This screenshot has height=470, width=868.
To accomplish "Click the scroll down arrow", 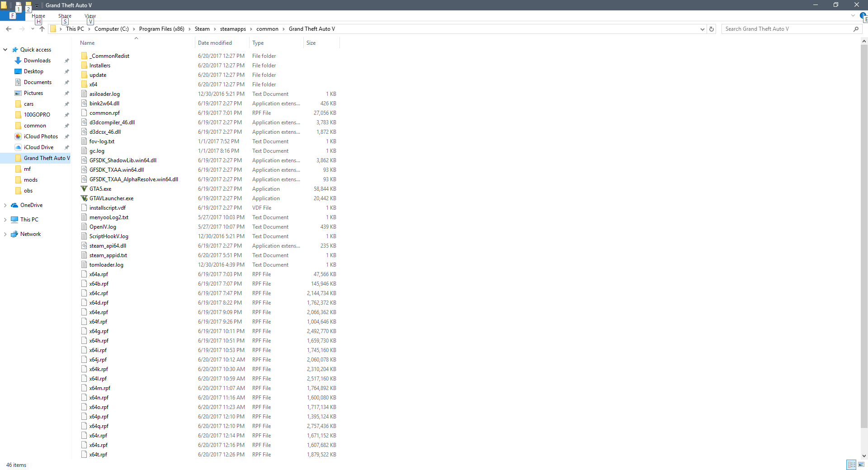I will [x=864, y=456].
